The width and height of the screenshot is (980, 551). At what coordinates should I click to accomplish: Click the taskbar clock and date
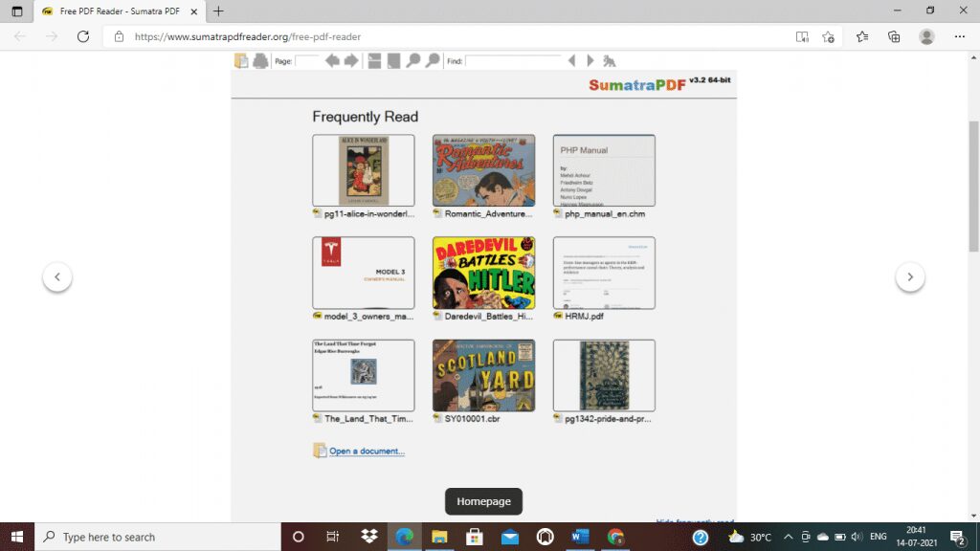916,537
